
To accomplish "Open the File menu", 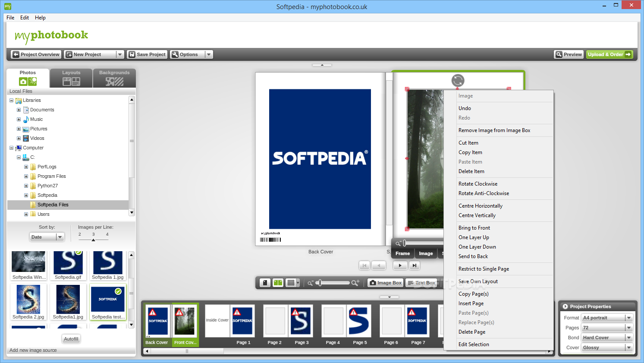I will (10, 18).
